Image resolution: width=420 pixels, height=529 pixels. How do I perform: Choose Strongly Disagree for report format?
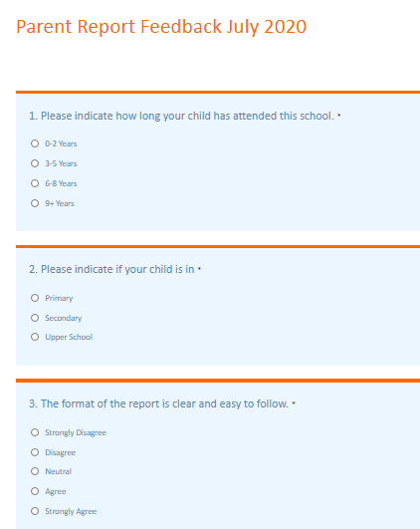click(x=35, y=432)
